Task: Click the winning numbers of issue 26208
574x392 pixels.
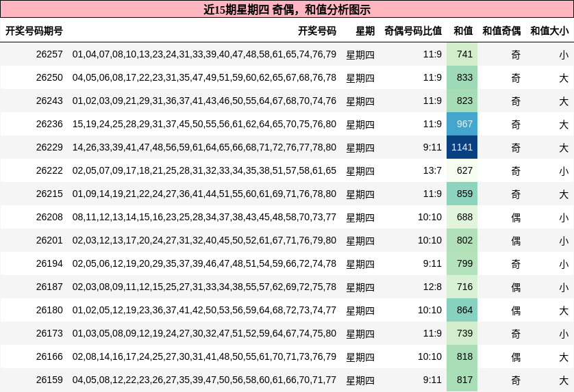Action: pyautogui.click(x=204, y=218)
